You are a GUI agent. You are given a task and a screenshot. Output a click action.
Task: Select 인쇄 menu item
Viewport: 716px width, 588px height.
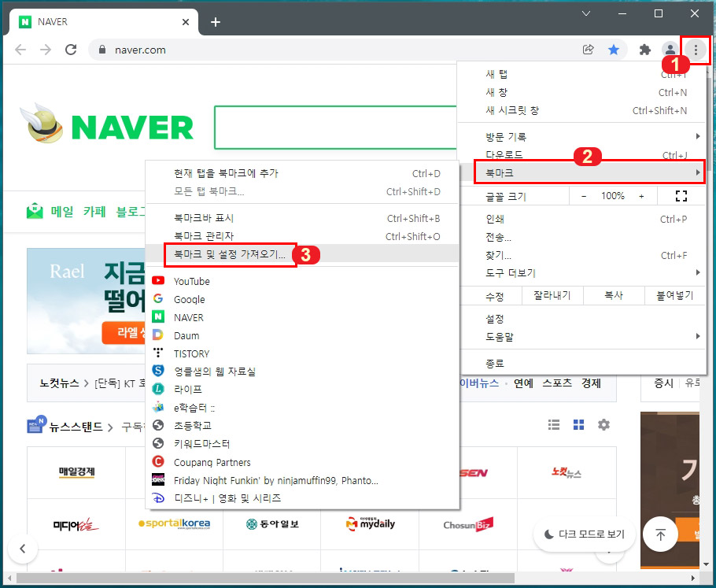(582, 219)
